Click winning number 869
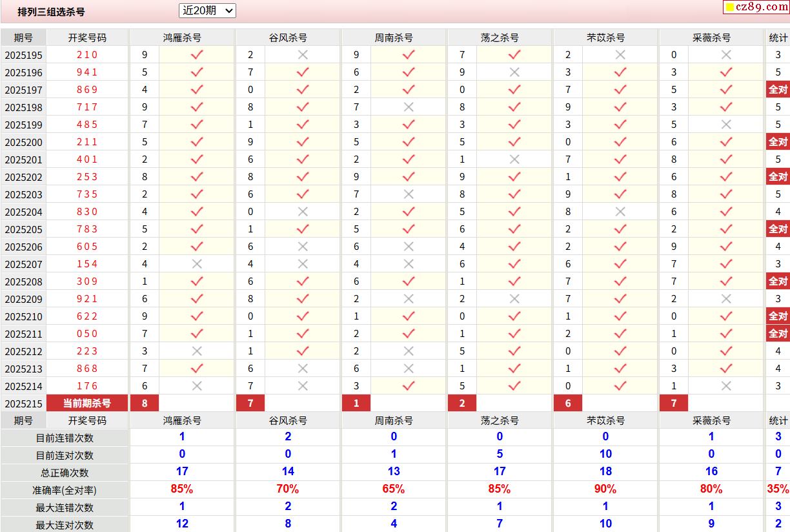The height and width of the screenshot is (532, 790). pos(87,90)
